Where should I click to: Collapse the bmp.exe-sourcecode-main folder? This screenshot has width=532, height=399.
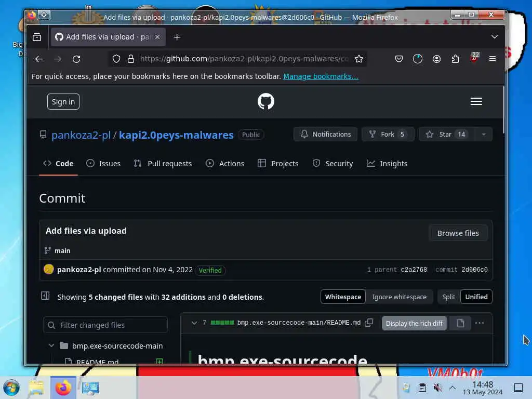pos(51,345)
